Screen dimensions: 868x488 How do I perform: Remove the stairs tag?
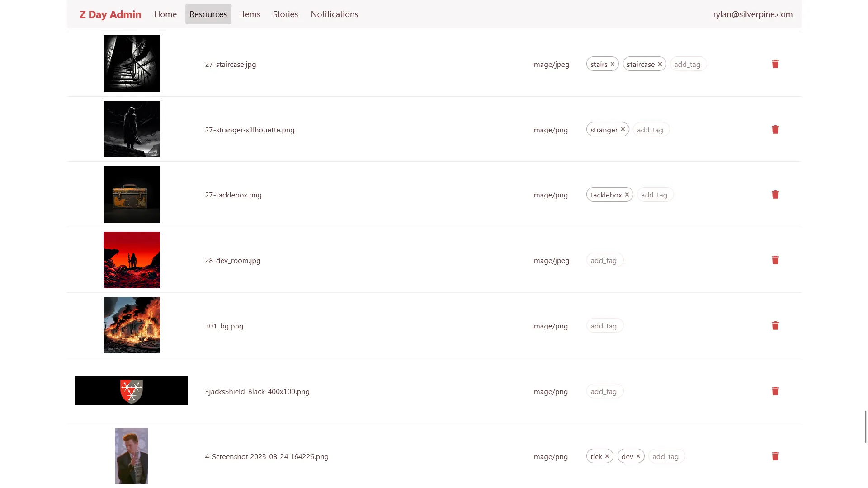(613, 64)
